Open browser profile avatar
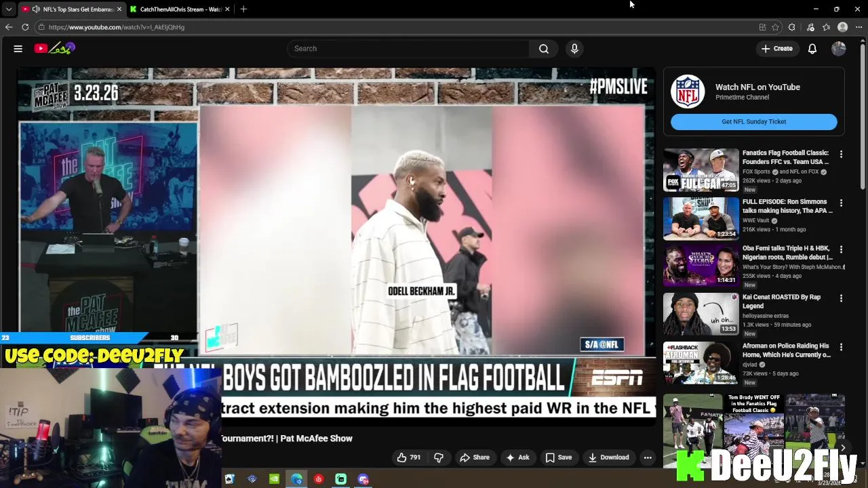This screenshot has height=488, width=868. pos(843,27)
